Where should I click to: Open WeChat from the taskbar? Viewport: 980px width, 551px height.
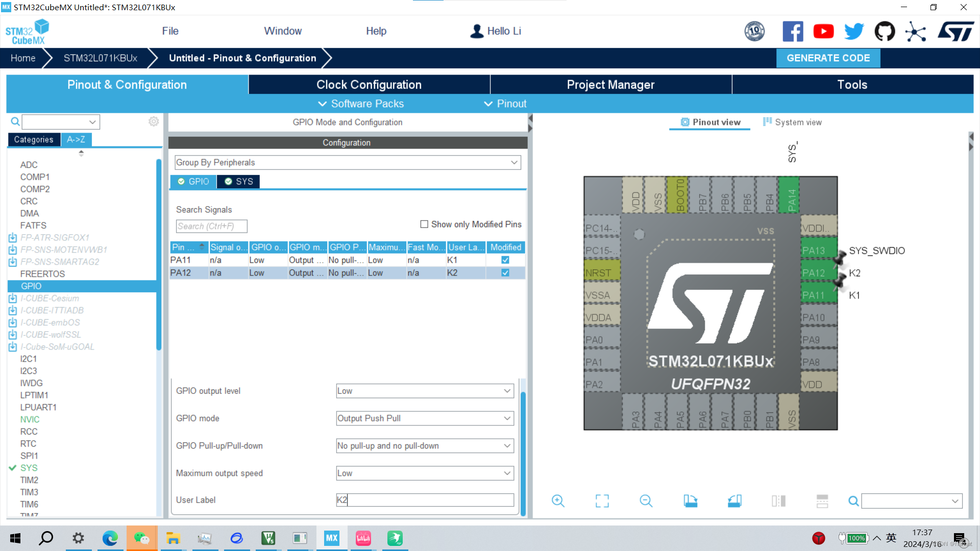click(141, 538)
